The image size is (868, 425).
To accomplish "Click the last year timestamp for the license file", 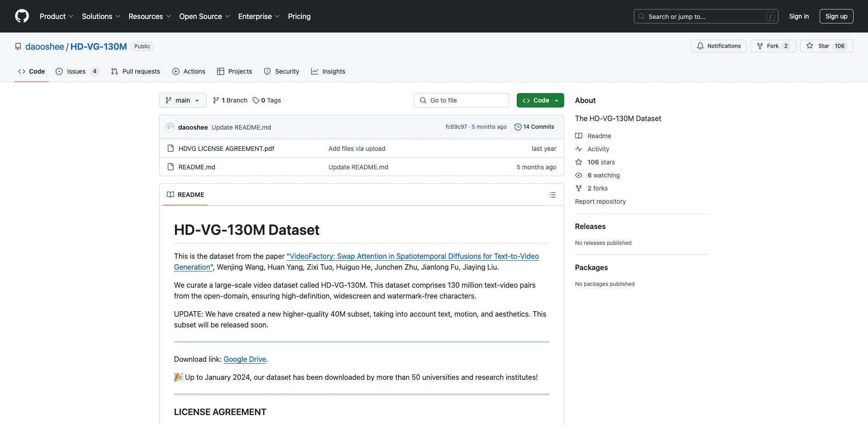I will pos(544,149).
